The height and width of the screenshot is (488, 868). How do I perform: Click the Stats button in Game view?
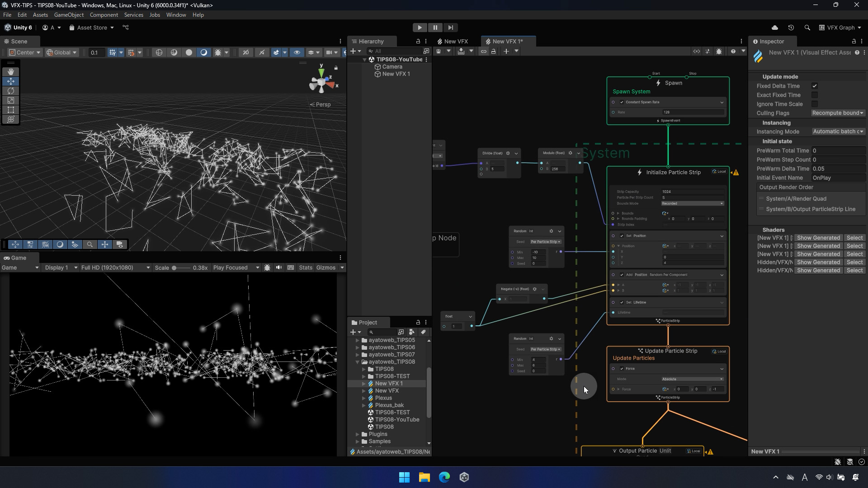tap(306, 267)
